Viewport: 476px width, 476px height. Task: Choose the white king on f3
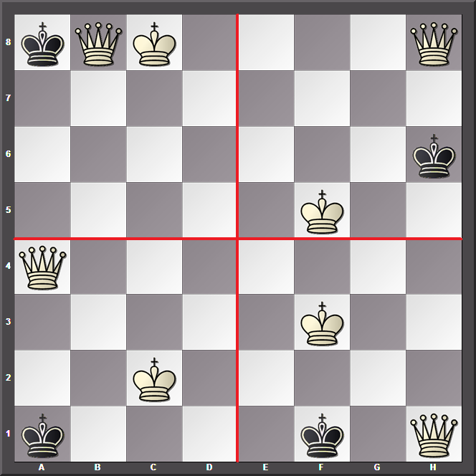322,323
